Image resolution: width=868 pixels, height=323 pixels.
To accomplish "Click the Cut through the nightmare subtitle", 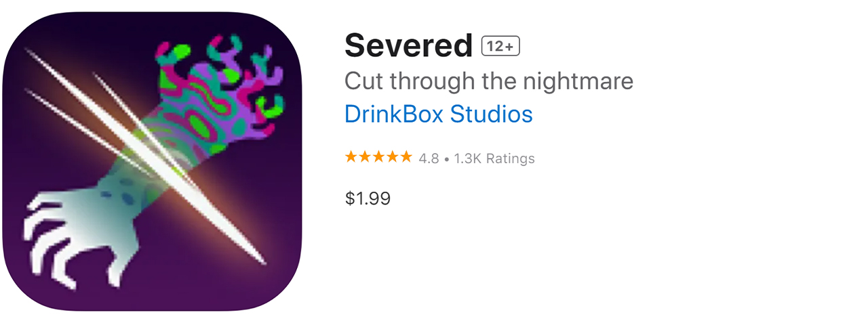I will pyautogui.click(x=489, y=81).
